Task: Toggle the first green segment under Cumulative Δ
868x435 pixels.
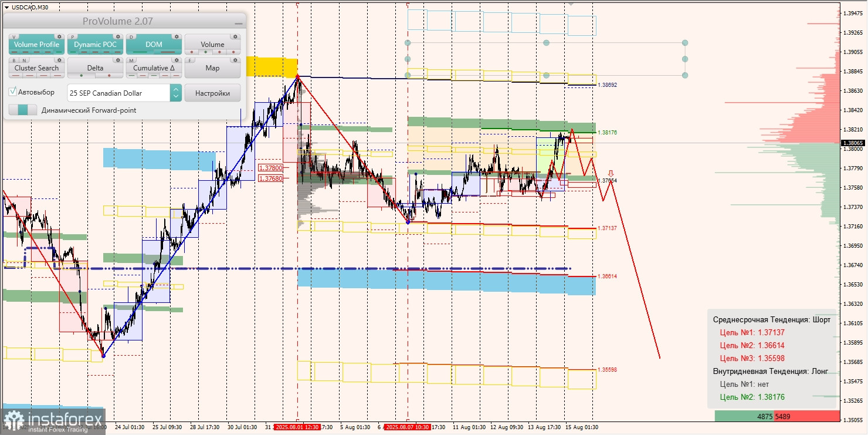Action: point(131,75)
